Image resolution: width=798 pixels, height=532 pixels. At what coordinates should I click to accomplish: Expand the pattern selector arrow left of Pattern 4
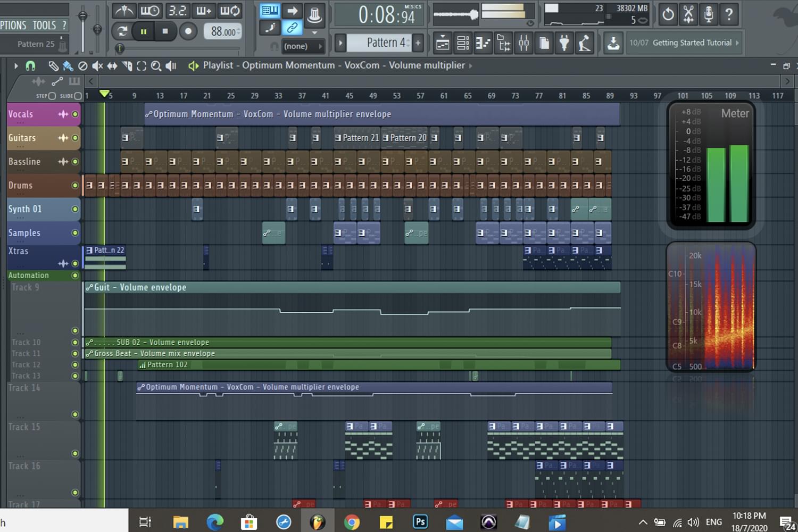pyautogui.click(x=340, y=43)
